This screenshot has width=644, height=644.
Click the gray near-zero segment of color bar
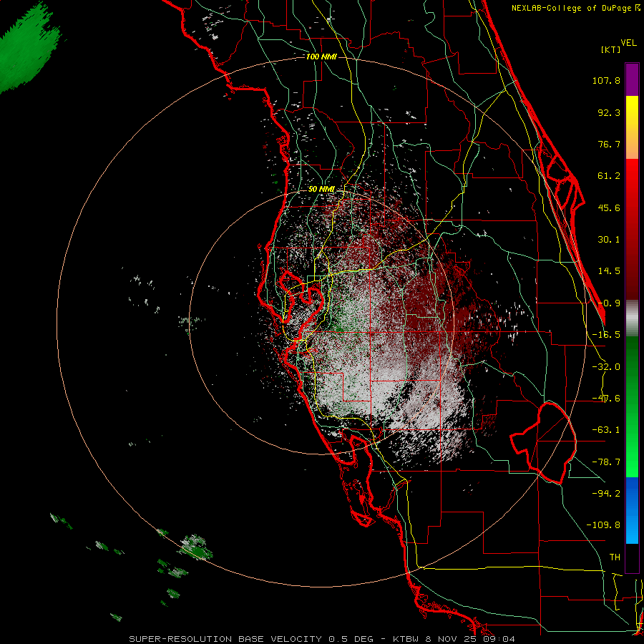coord(632,318)
